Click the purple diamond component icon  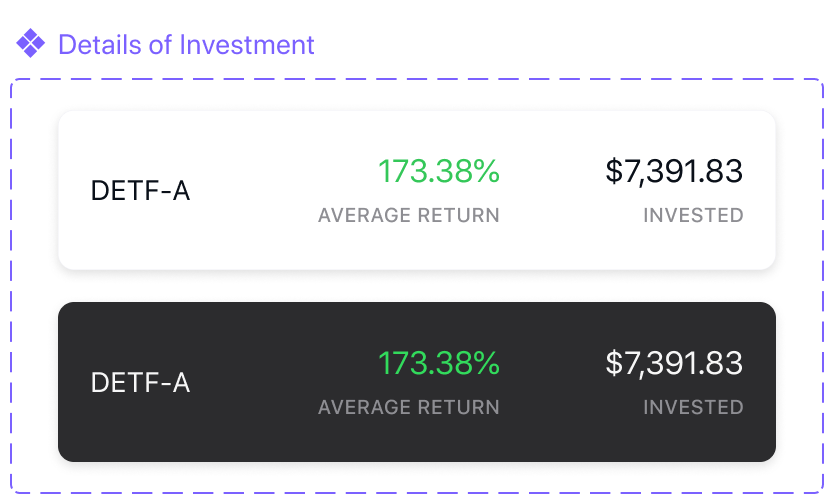(30, 43)
